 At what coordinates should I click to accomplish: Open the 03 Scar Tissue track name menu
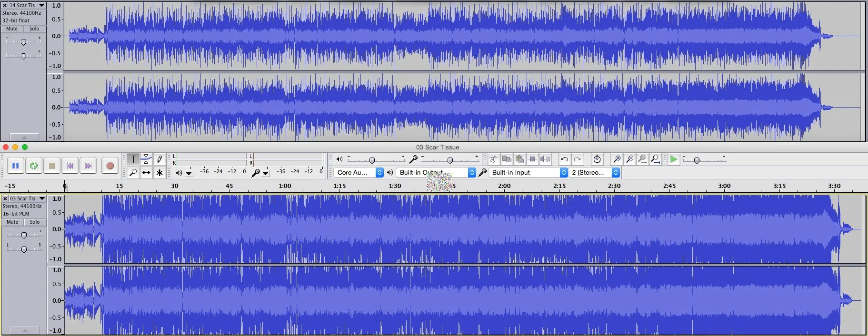(27, 198)
